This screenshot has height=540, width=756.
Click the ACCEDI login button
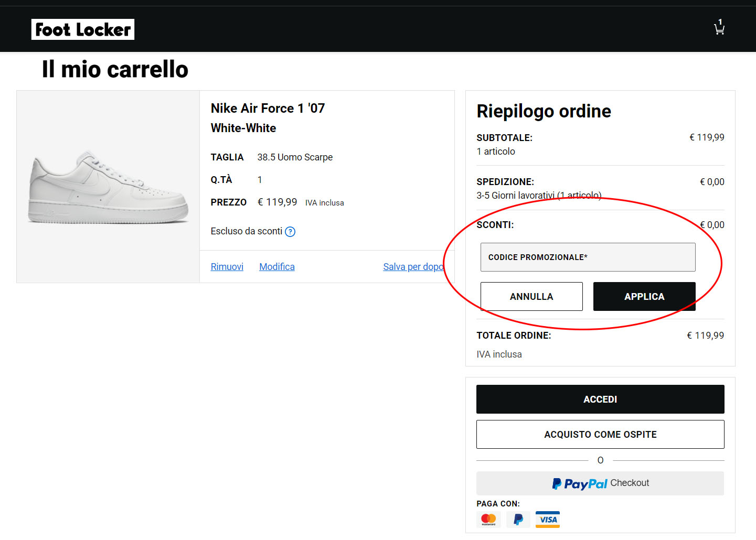click(600, 399)
